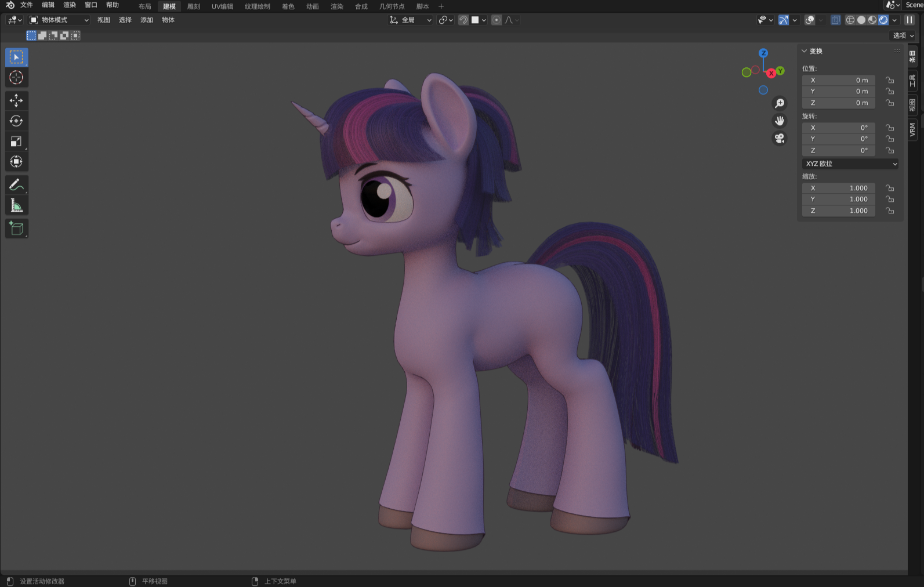Switch to solid viewport shading

861,20
